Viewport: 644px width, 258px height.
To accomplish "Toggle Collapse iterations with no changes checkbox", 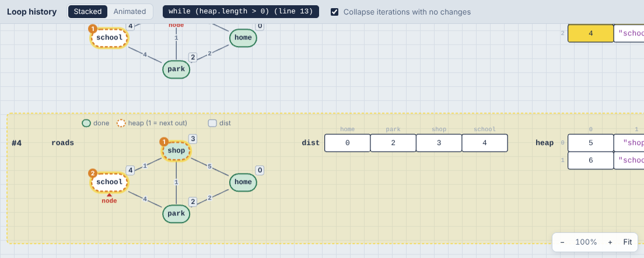I will pos(335,12).
